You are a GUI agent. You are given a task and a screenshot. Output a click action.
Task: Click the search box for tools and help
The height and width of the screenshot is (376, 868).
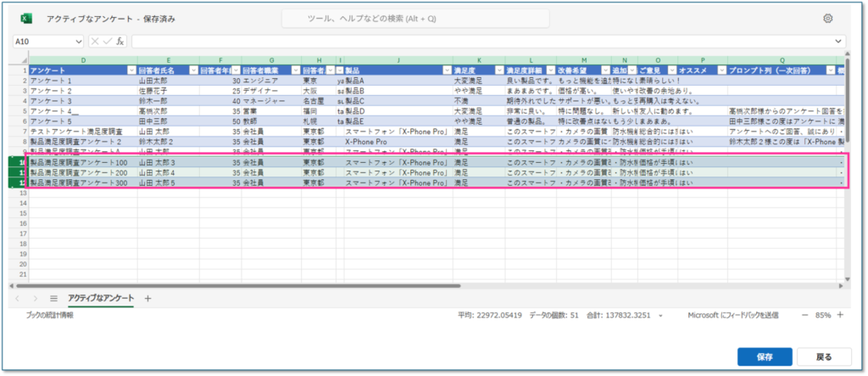coord(419,19)
